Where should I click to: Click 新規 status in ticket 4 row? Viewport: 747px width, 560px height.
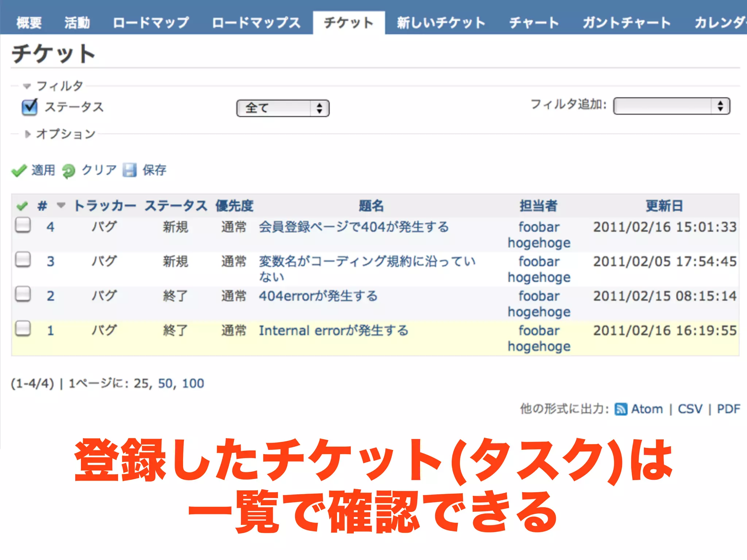coord(175,227)
